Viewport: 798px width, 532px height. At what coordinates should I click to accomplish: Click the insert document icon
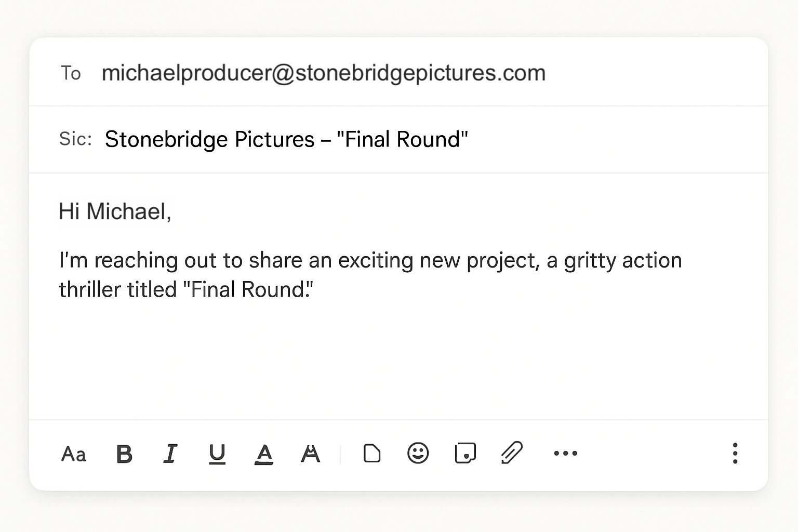point(371,453)
